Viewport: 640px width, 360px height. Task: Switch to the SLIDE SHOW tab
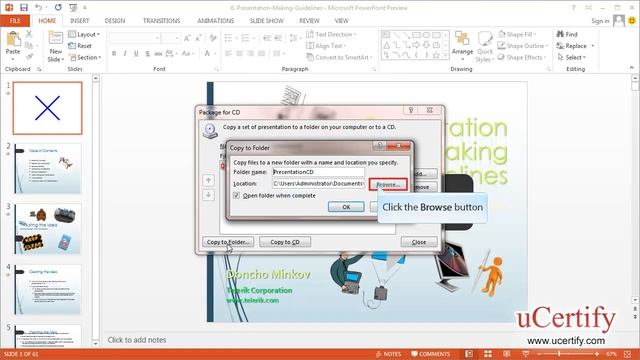(x=266, y=20)
